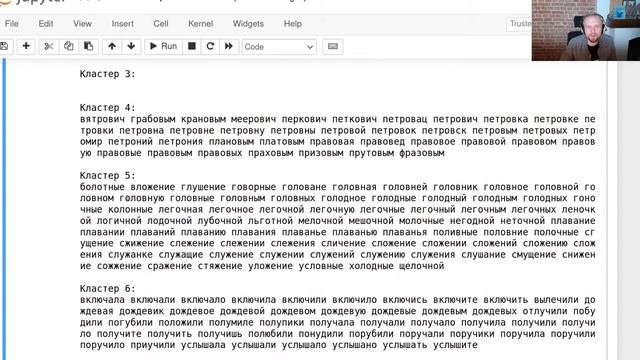The width and height of the screenshot is (640, 360).
Task: Save notebook with the floppy disk icon
Action: [5, 47]
